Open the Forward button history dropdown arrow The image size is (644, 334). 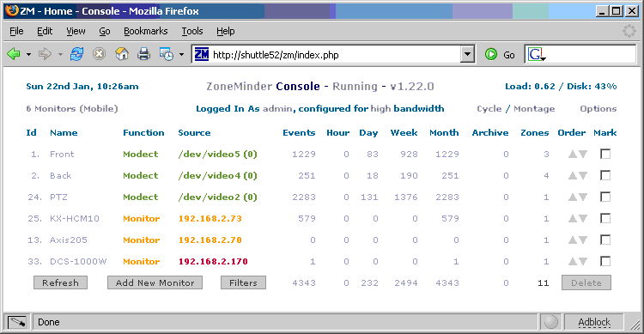coord(60,54)
